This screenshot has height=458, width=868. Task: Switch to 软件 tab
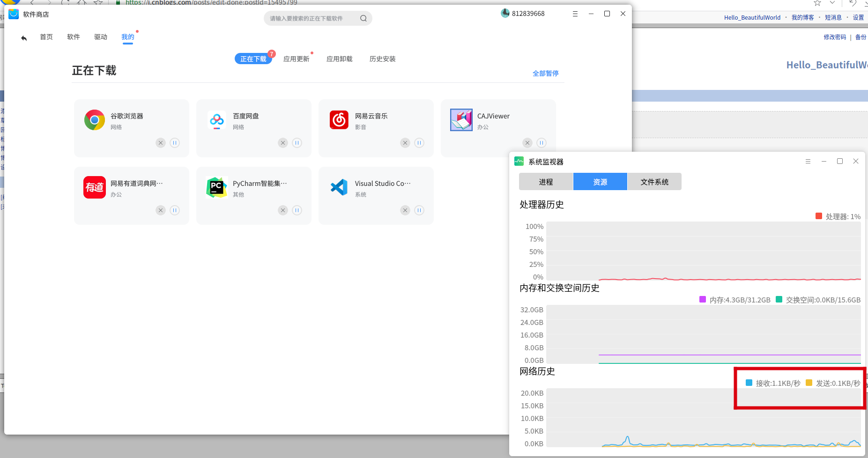[x=74, y=37]
